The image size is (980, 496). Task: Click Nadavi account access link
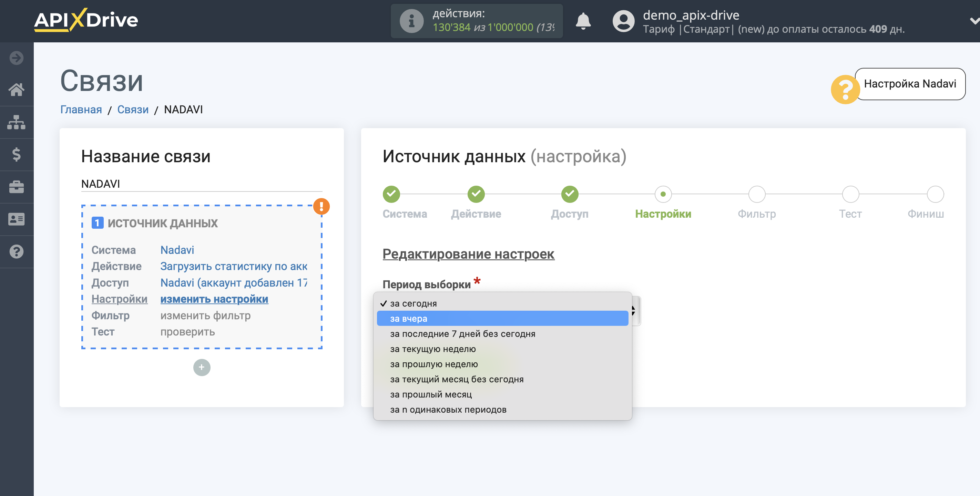(234, 282)
